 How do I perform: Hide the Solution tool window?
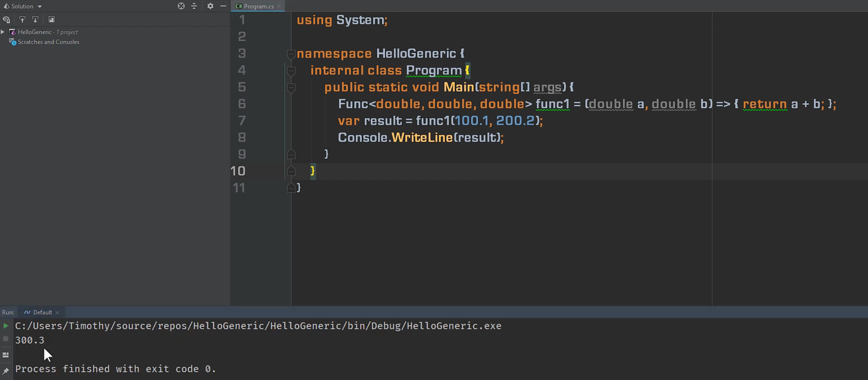(x=223, y=6)
